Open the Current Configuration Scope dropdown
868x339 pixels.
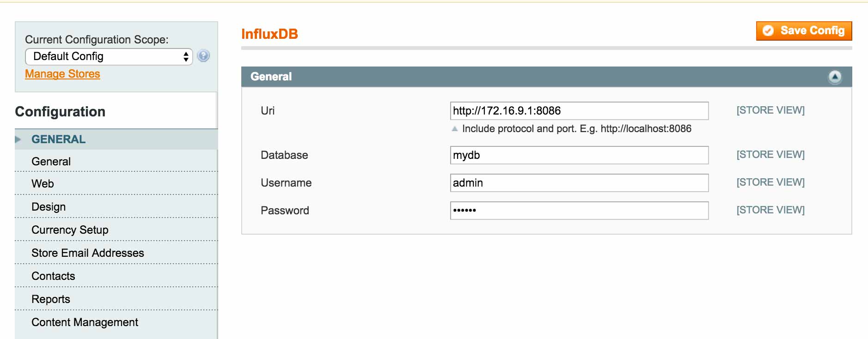pos(109,56)
